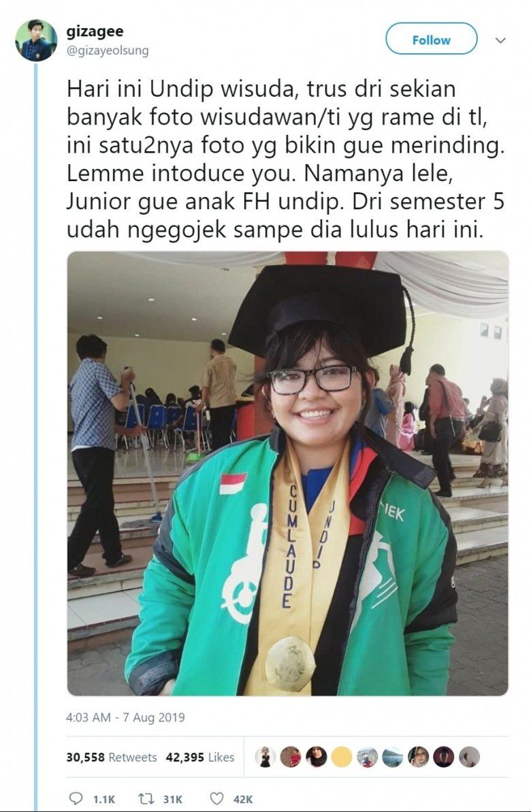
Task: Like the tweet with heart icon
Action: (216, 798)
